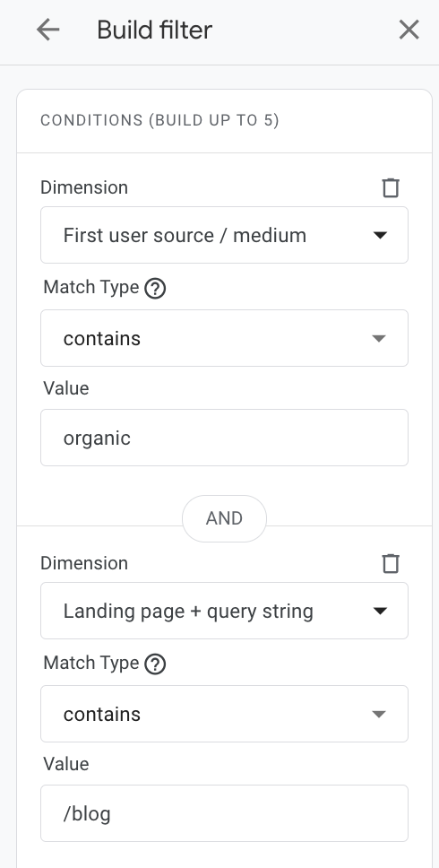Open Match Type help in the first condition
Image resolution: width=439 pixels, height=868 pixels.
(155, 289)
